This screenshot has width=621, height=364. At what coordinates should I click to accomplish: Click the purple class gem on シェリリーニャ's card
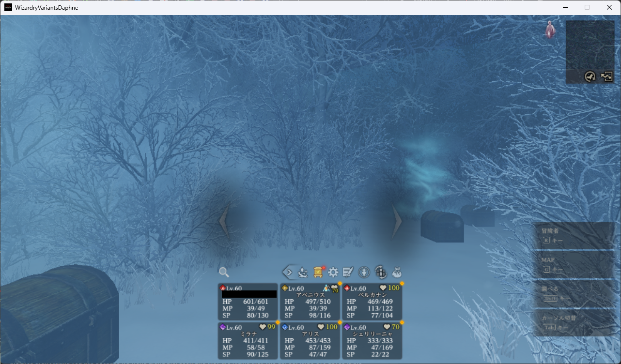point(347,327)
